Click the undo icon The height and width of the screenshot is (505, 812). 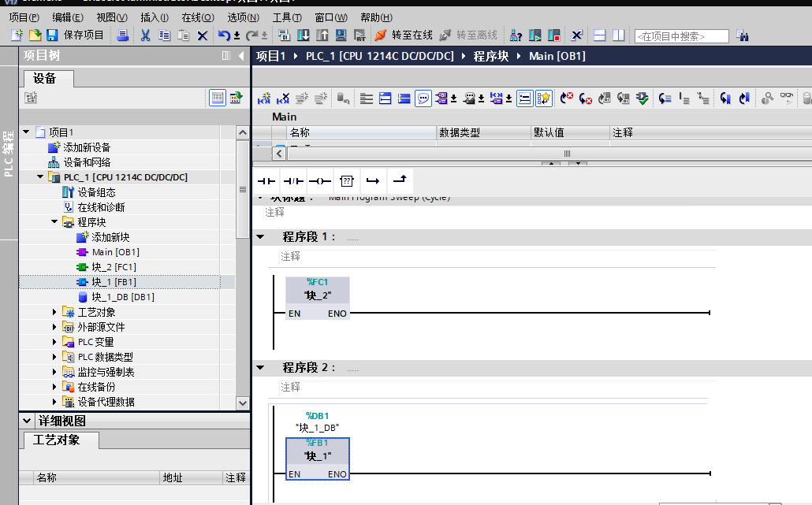[x=223, y=35]
